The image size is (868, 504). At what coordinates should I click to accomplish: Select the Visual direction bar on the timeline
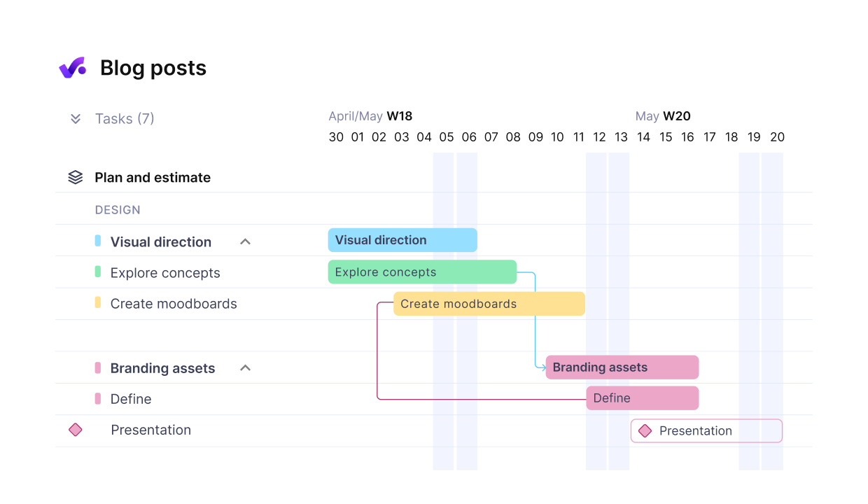pyautogui.click(x=402, y=239)
